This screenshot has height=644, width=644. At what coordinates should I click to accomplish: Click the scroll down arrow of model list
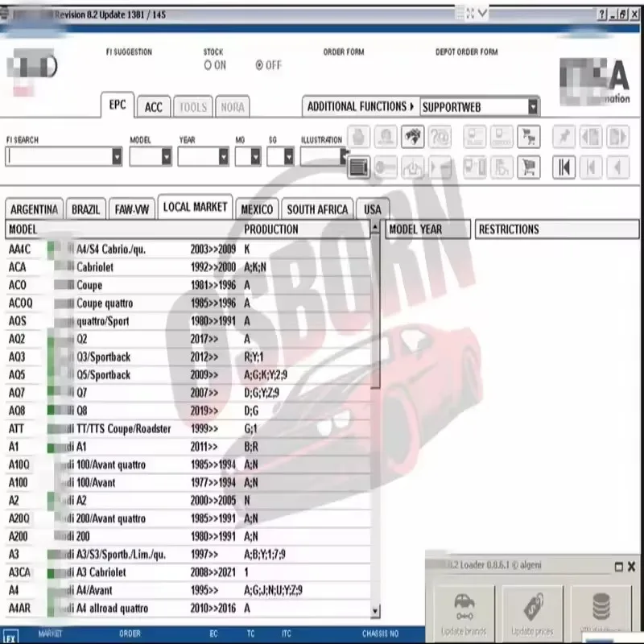coord(375,611)
